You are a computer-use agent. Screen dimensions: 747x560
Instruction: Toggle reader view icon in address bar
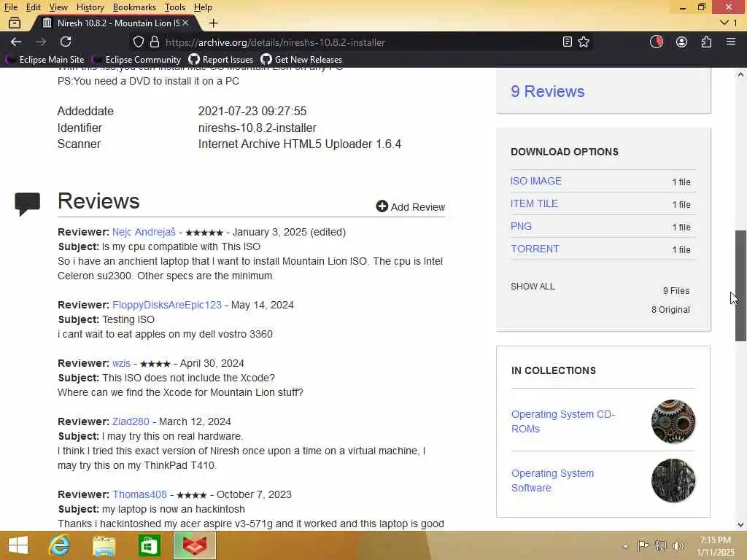(567, 42)
